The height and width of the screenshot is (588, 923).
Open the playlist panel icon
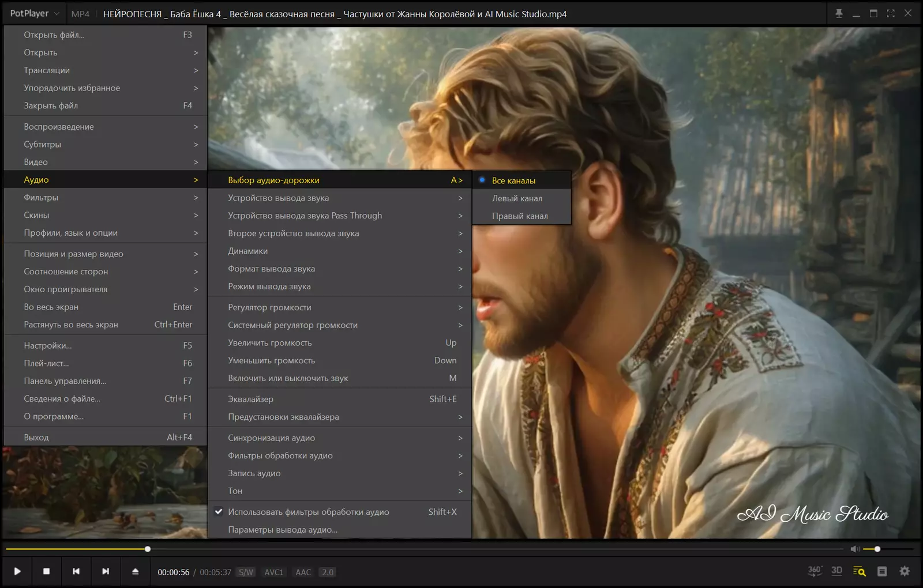[882, 571]
